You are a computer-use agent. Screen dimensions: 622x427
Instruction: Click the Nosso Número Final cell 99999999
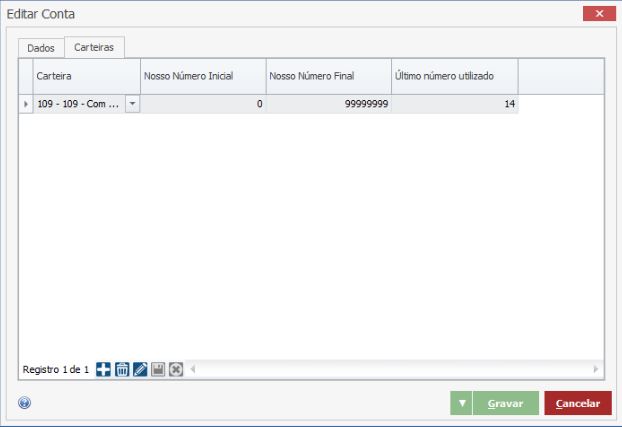328,104
